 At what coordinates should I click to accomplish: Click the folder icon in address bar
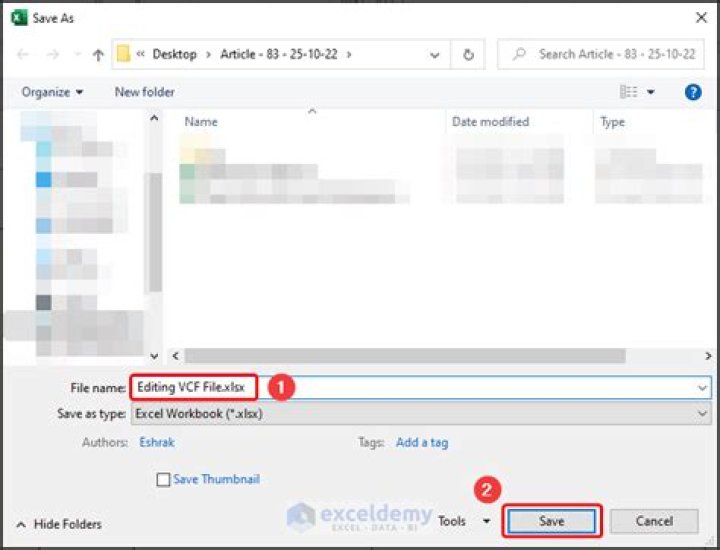coord(124,54)
